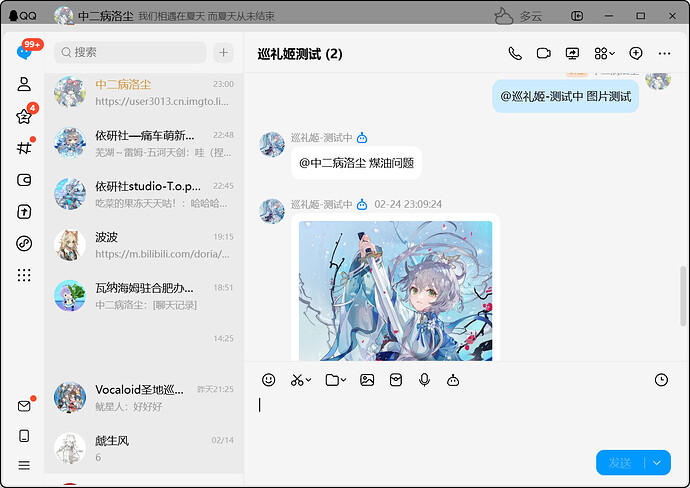Viewport: 690px width, 488px height.
Task: Click the shared anime image in chat
Action: tap(396, 290)
